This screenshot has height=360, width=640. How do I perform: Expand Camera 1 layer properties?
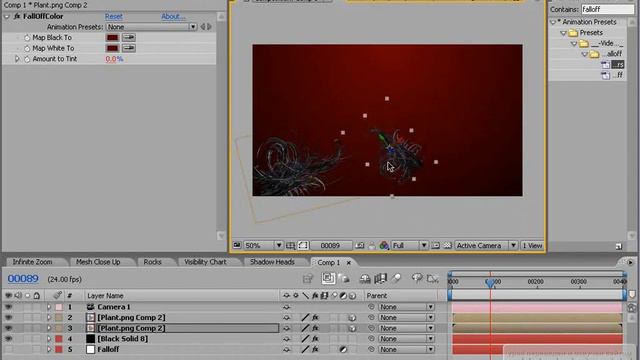(x=49, y=307)
